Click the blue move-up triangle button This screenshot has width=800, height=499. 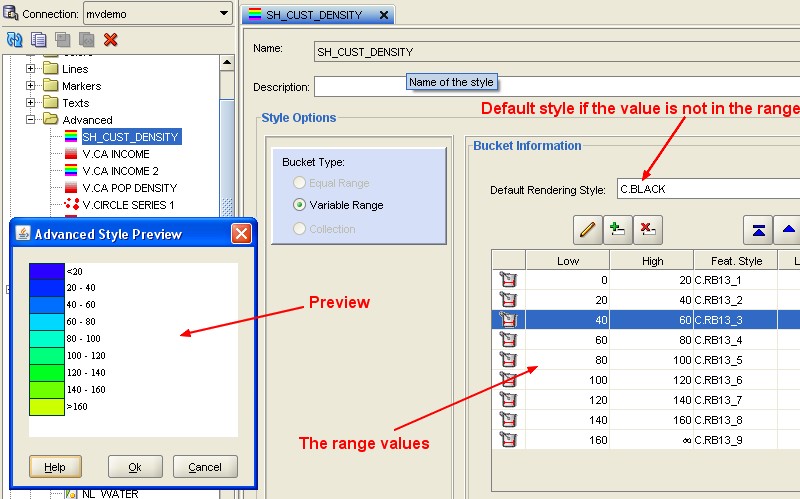[788, 230]
